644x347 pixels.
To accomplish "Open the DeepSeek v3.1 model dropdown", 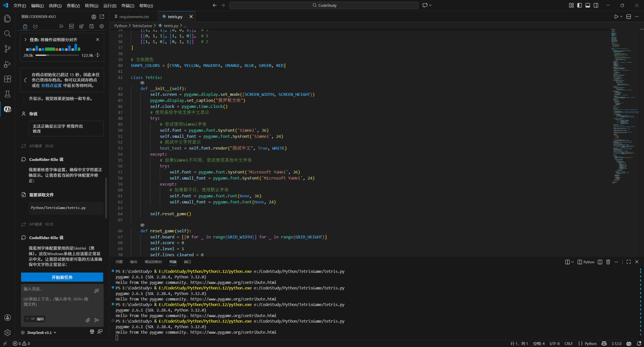I will pyautogui.click(x=39, y=332).
